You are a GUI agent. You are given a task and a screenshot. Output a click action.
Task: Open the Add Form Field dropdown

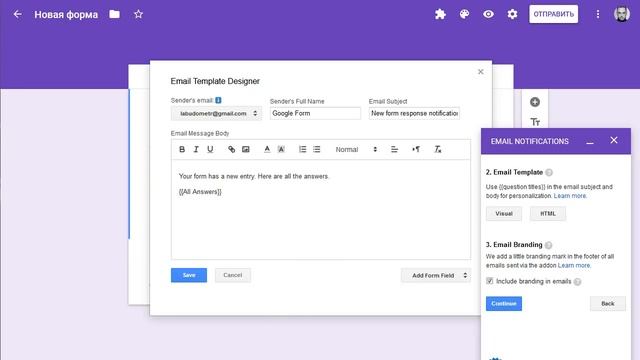(436, 276)
